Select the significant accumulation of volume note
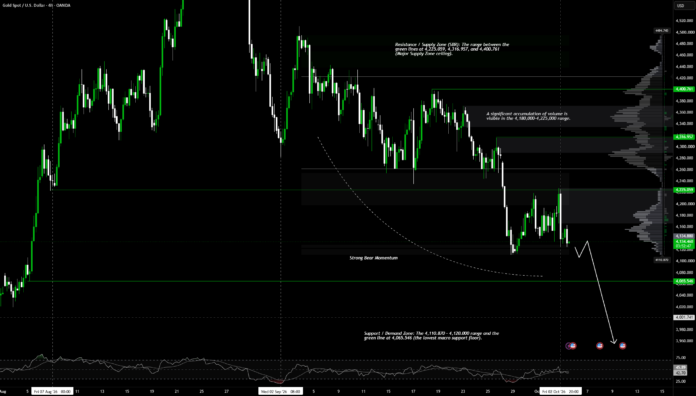Image resolution: width=696 pixels, height=396 pixels. click(x=528, y=116)
